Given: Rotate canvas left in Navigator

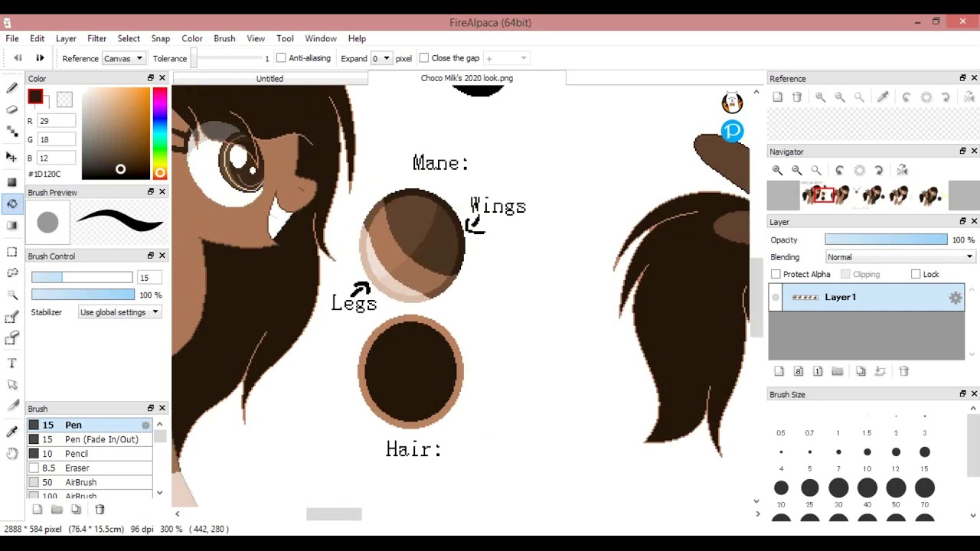Looking at the screenshot, I should 840,171.
